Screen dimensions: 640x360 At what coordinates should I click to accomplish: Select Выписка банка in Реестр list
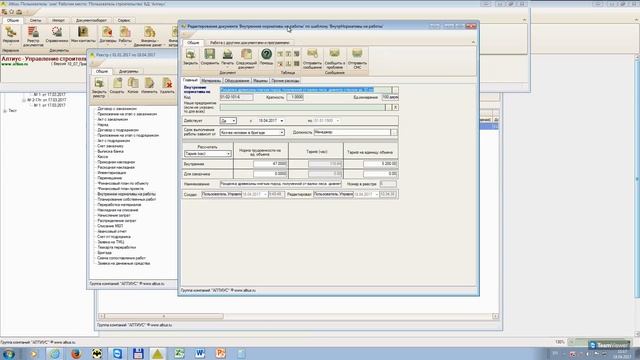pos(111,151)
